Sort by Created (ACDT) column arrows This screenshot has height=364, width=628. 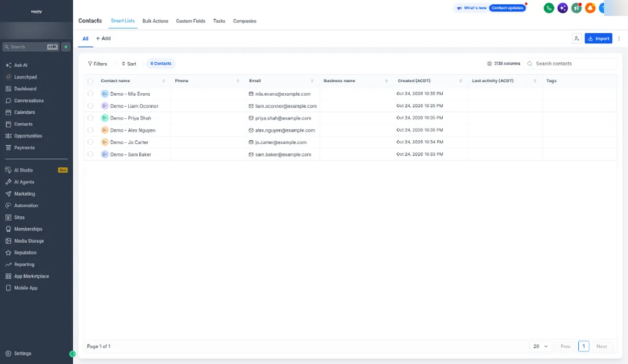[461, 81]
